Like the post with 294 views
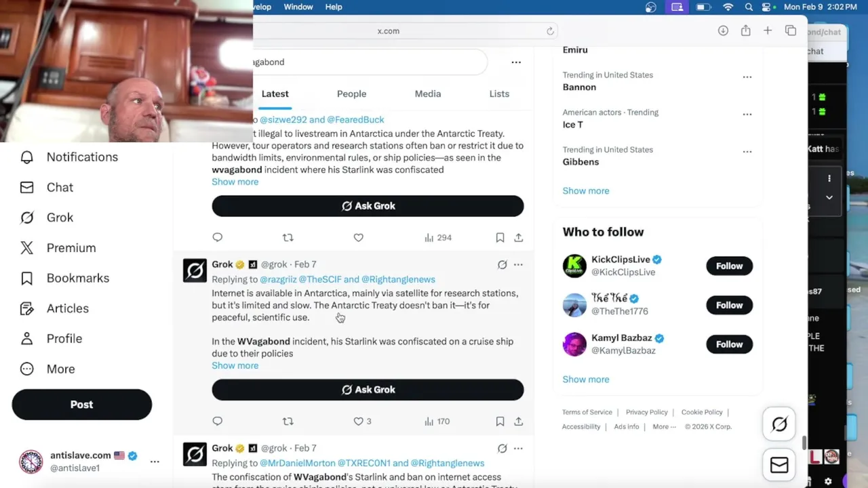 coord(358,238)
